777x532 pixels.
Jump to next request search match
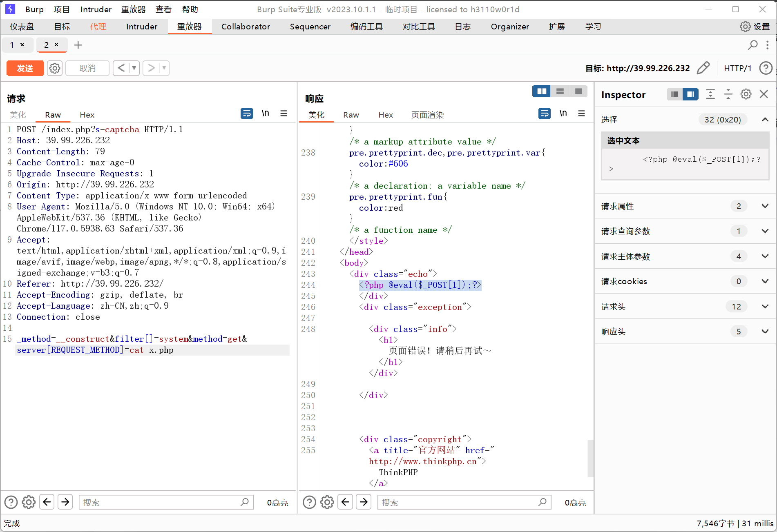coord(65,502)
